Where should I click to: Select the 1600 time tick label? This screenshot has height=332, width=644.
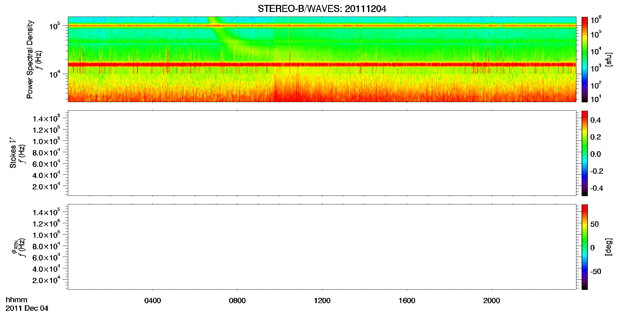pos(407,301)
